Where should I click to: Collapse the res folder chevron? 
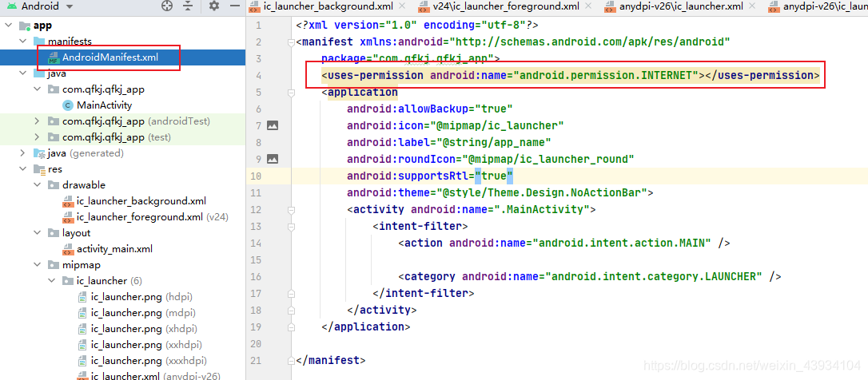[22, 169]
